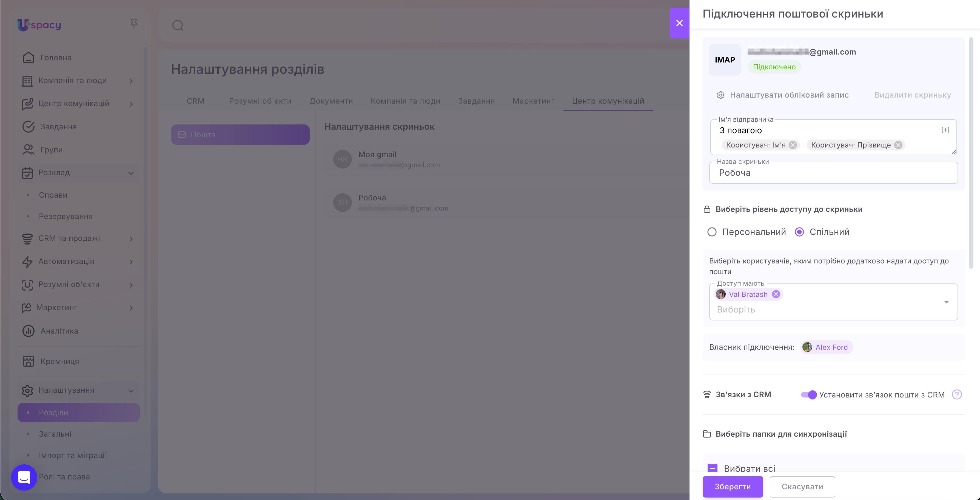Expand CRM та продажі sidebar section
980x500 pixels.
click(x=131, y=239)
